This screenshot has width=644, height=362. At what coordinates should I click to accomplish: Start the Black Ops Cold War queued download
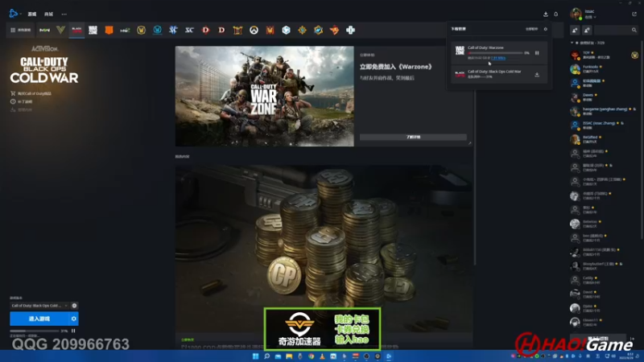tap(537, 75)
